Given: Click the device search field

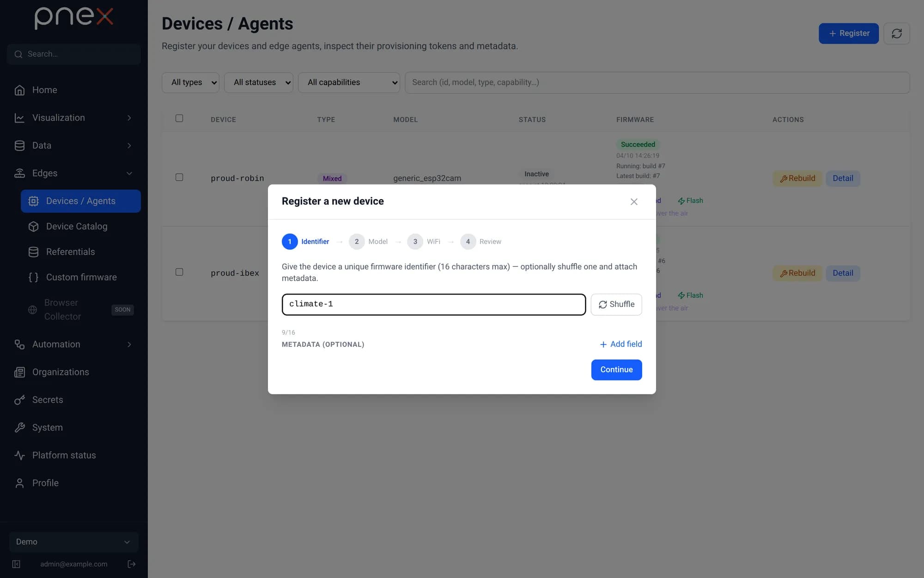Looking at the screenshot, I should pos(657,82).
